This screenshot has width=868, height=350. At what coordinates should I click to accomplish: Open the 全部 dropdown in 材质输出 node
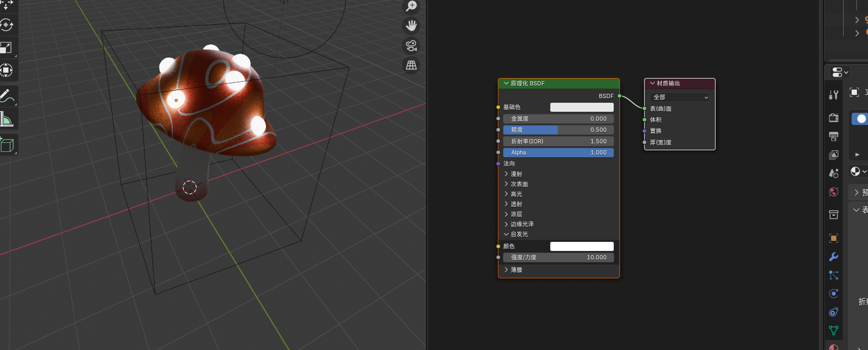pos(680,97)
